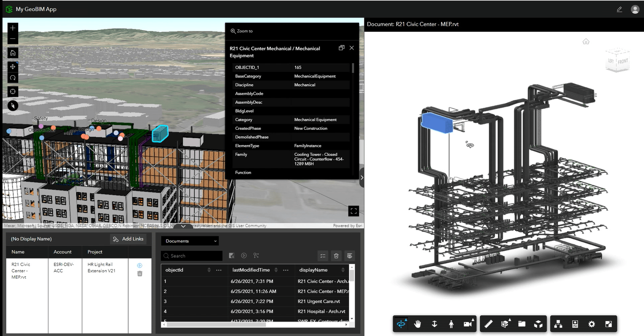Click the map compass to reset north
644x336 pixels.
(12, 78)
